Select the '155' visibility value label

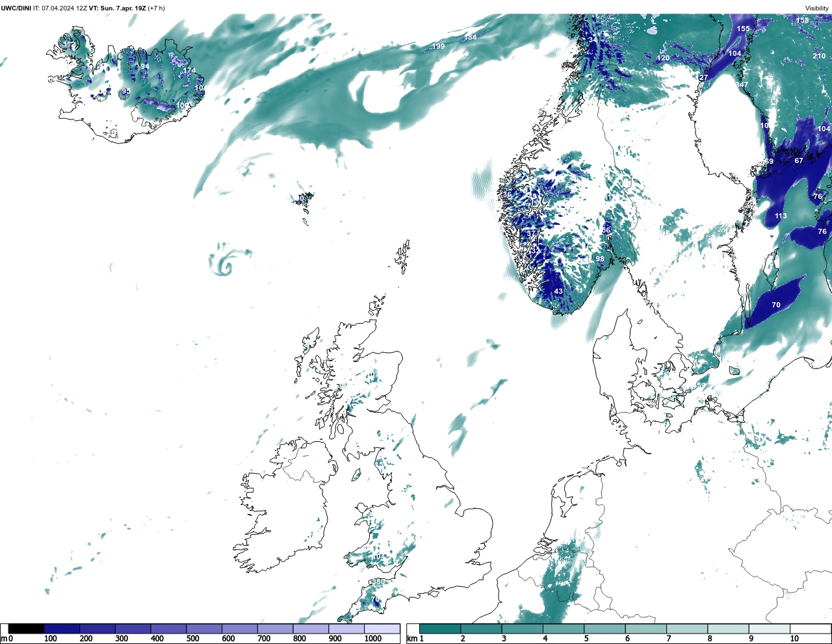(x=743, y=29)
